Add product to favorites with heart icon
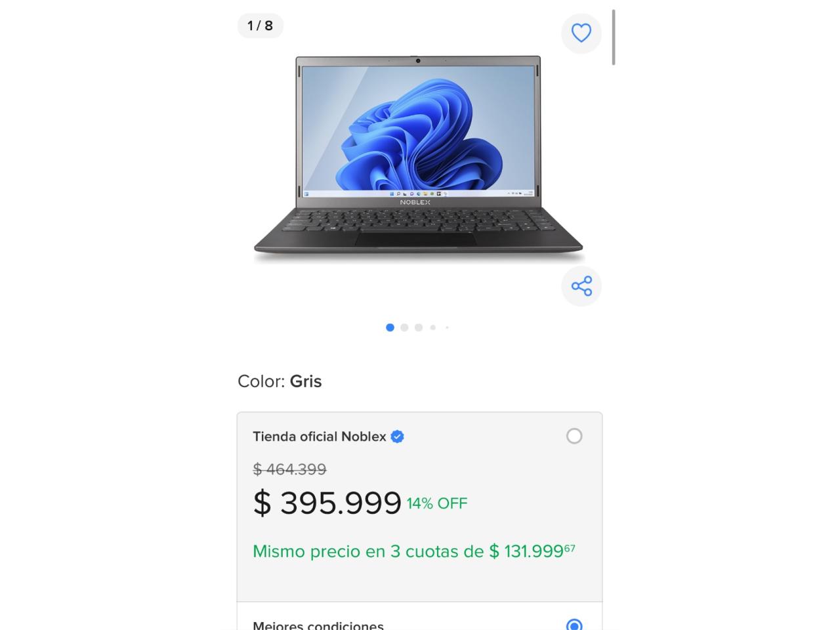Screen dimensions: 840x630 coord(581,33)
